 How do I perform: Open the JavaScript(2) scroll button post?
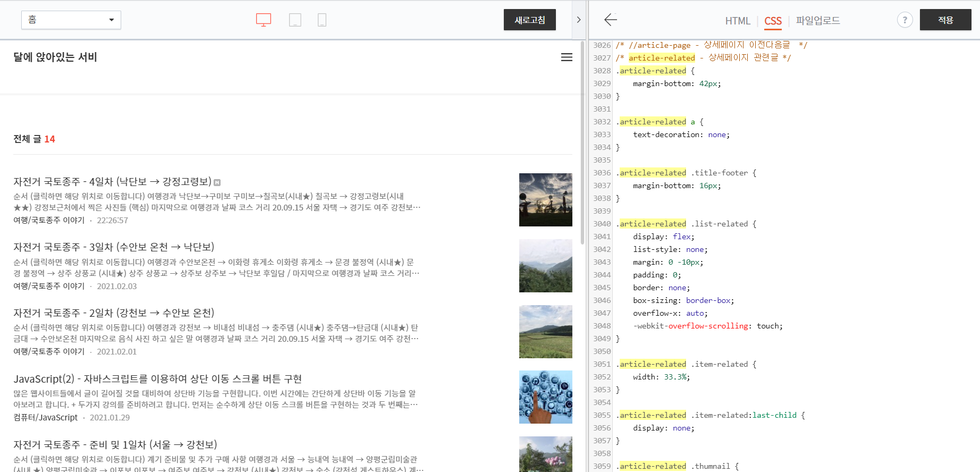(x=157, y=379)
